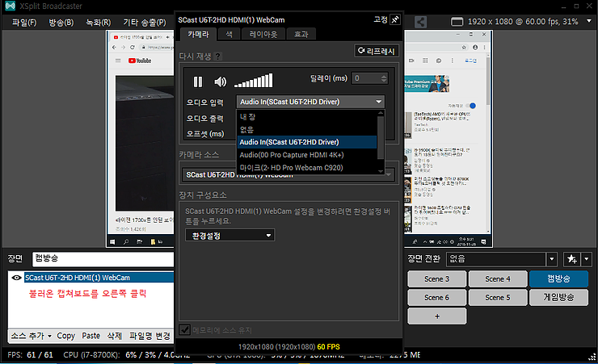598x364 pixels.
Task: Open the 기타 송출(P) menu
Action: coord(145,23)
